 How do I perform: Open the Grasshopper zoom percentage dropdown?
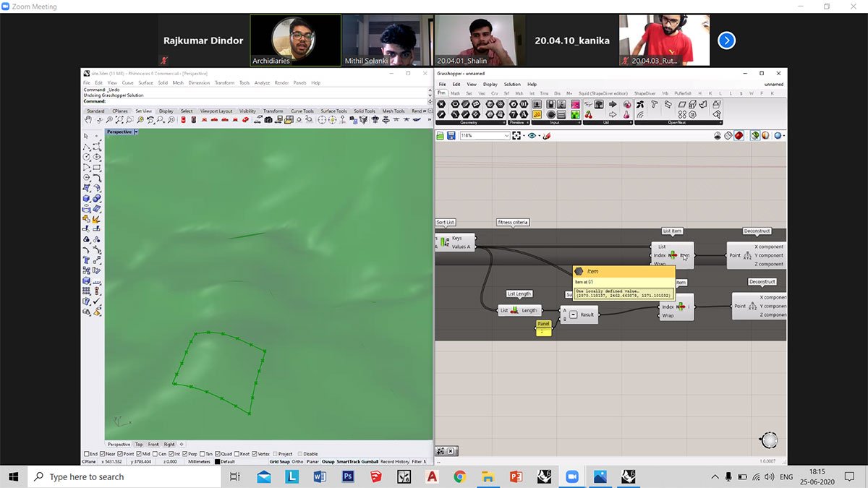point(506,136)
